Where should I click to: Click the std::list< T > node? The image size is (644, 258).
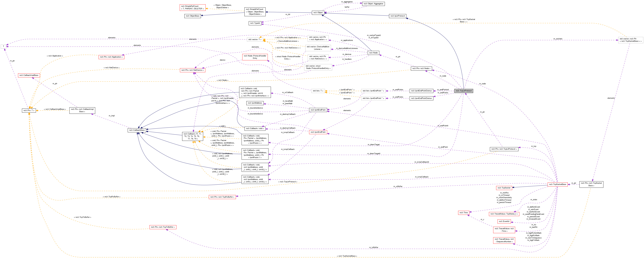click(318, 91)
